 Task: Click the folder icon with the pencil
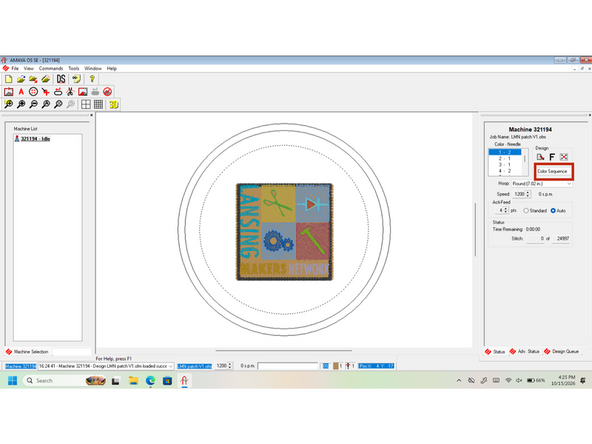tap(46, 79)
